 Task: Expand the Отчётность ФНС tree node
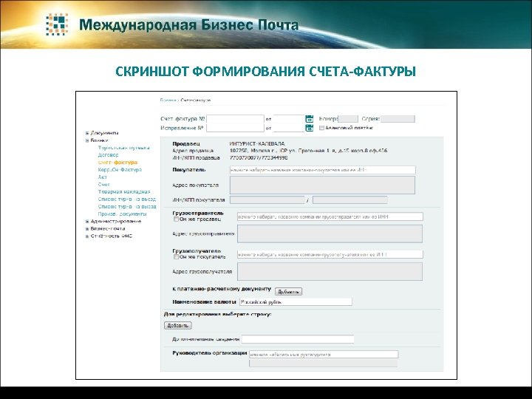point(87,236)
